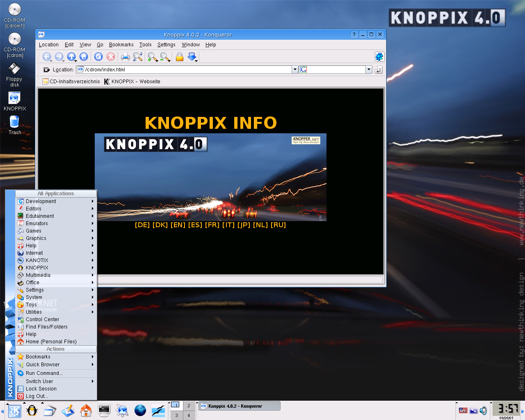Image resolution: width=525 pixels, height=420 pixels.
Task: Click the Location URL input field
Action: point(184,70)
